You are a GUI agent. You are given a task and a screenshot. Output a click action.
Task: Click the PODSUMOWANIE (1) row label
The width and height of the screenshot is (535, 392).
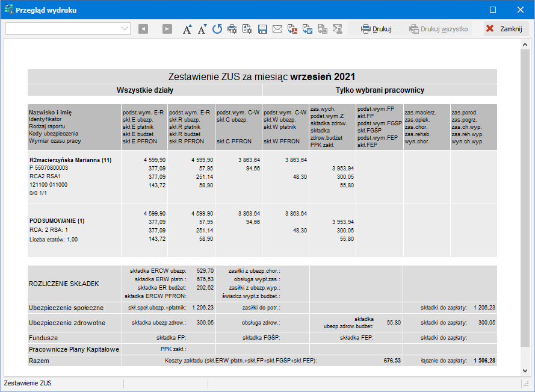point(57,221)
